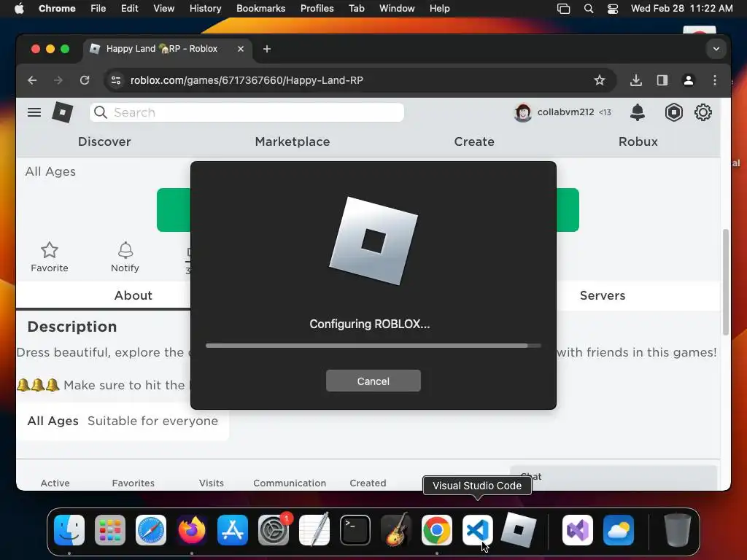Click the page vertical scrollbar

(x=726, y=282)
